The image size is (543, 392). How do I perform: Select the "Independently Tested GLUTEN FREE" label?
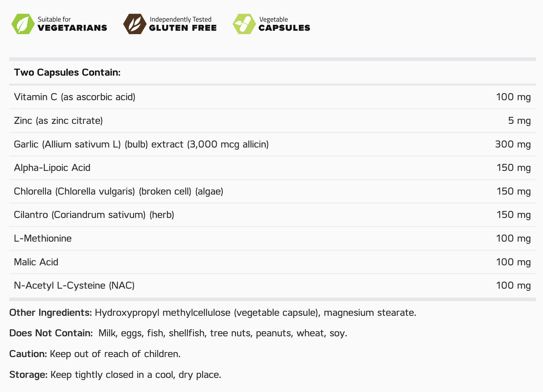[183, 24]
